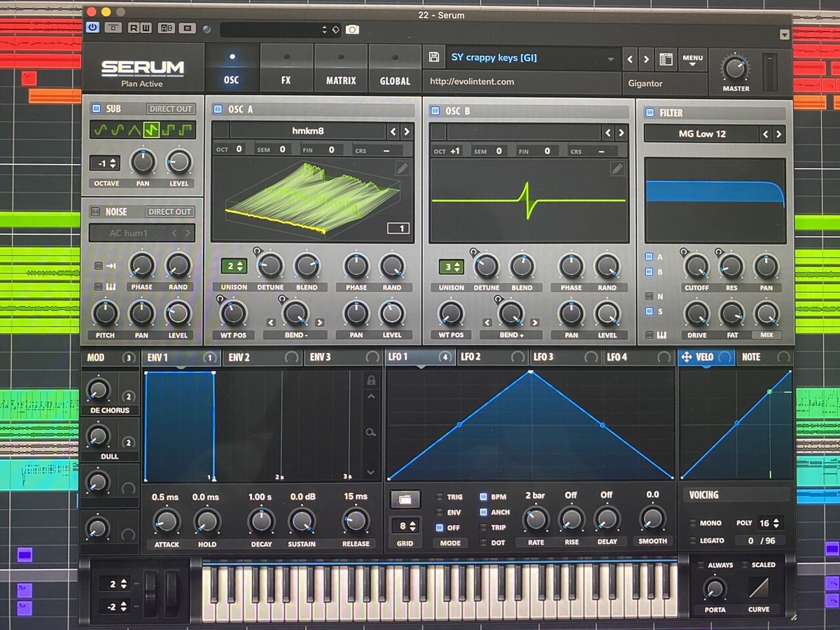The width and height of the screenshot is (840, 630).
Task: Disable the LFO BPM sync checkbox
Action: [x=483, y=497]
